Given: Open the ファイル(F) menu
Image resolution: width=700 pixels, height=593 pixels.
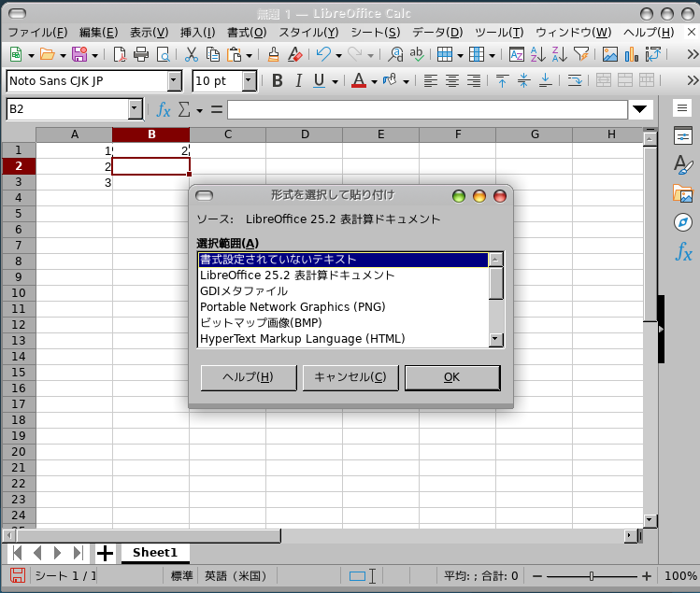Looking at the screenshot, I should click(38, 33).
